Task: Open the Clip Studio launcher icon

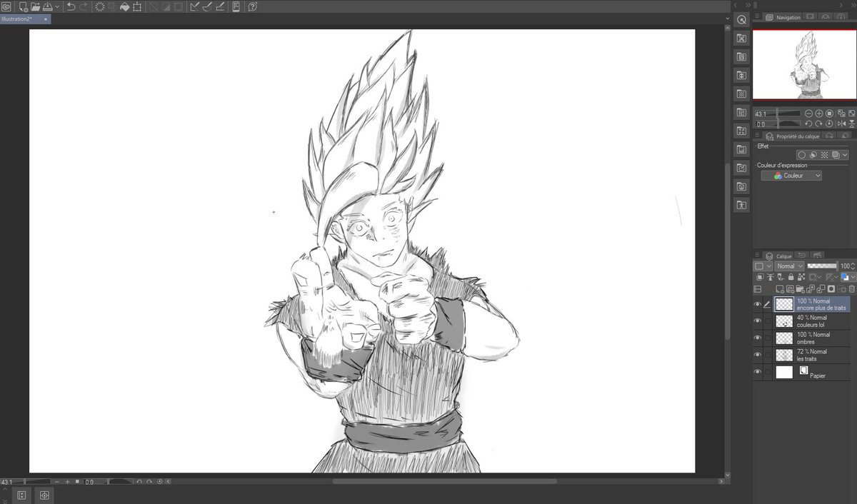Action: coord(6,6)
